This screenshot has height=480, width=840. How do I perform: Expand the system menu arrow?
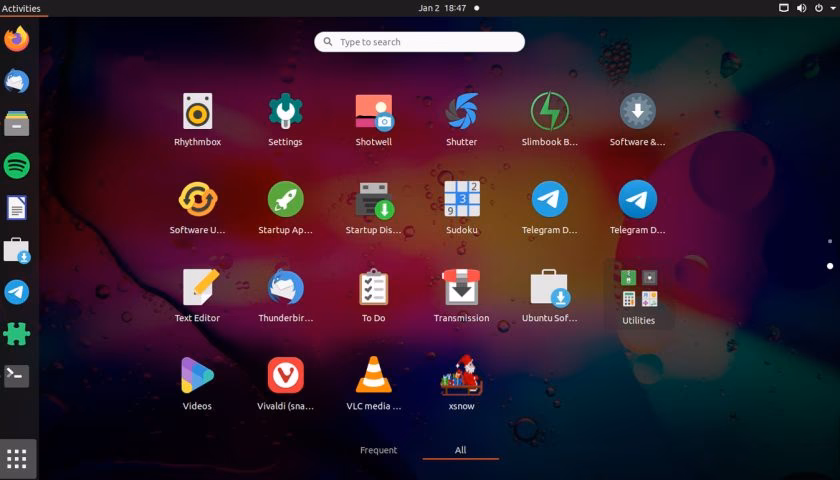833,8
